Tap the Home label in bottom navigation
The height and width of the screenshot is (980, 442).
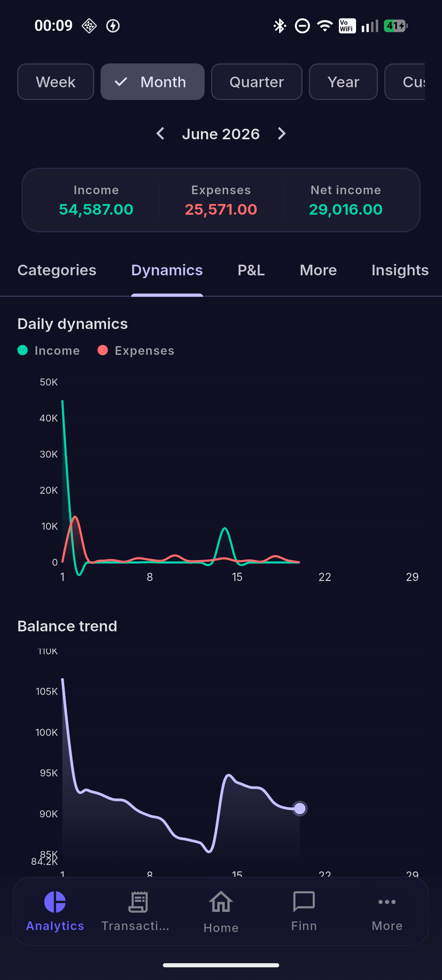[x=221, y=928]
